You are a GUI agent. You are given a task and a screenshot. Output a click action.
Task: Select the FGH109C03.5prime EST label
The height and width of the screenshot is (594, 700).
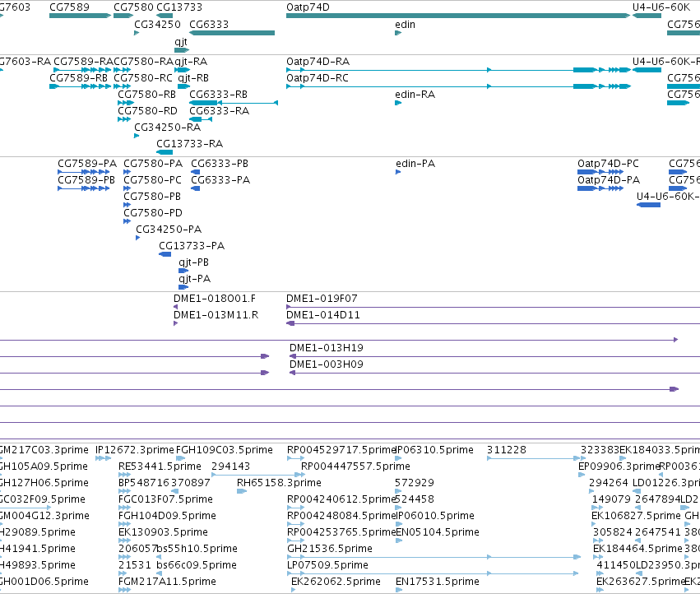[225, 450]
